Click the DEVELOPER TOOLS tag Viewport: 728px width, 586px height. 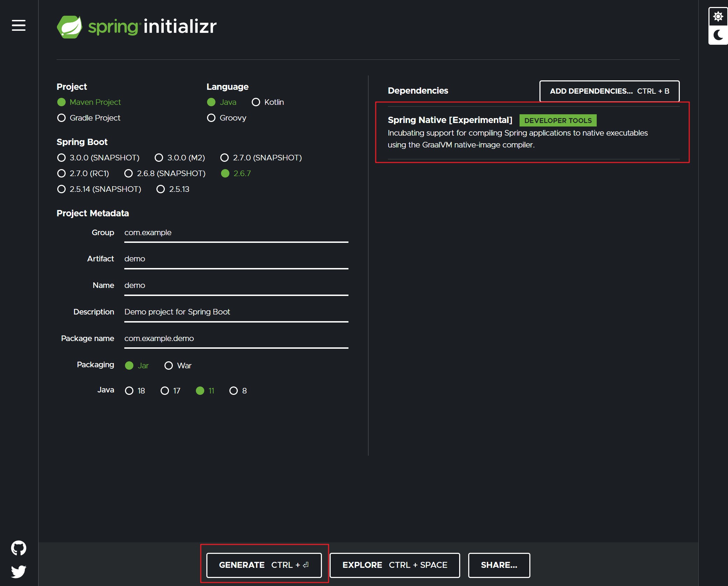(x=558, y=120)
